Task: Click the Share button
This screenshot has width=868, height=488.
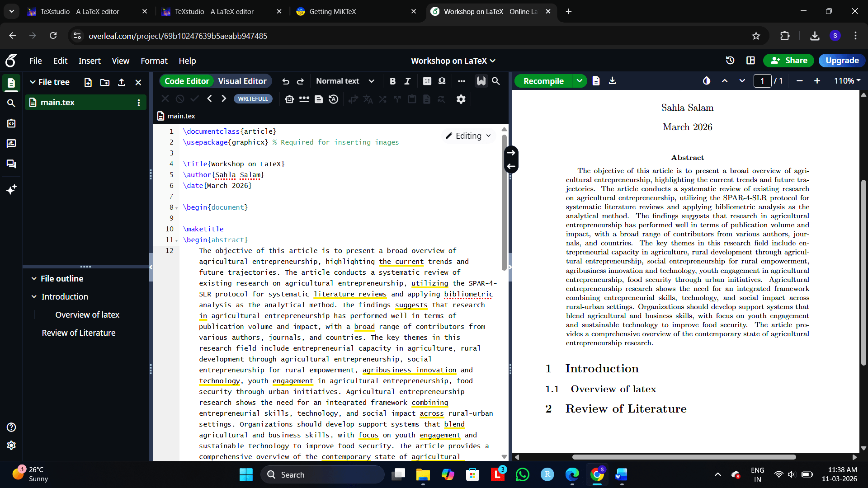Action: [788, 61]
